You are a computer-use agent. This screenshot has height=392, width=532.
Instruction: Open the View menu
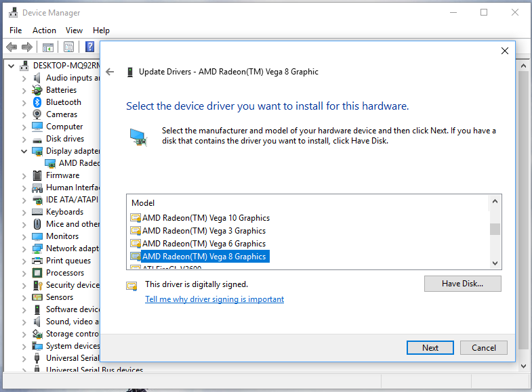pos(74,30)
